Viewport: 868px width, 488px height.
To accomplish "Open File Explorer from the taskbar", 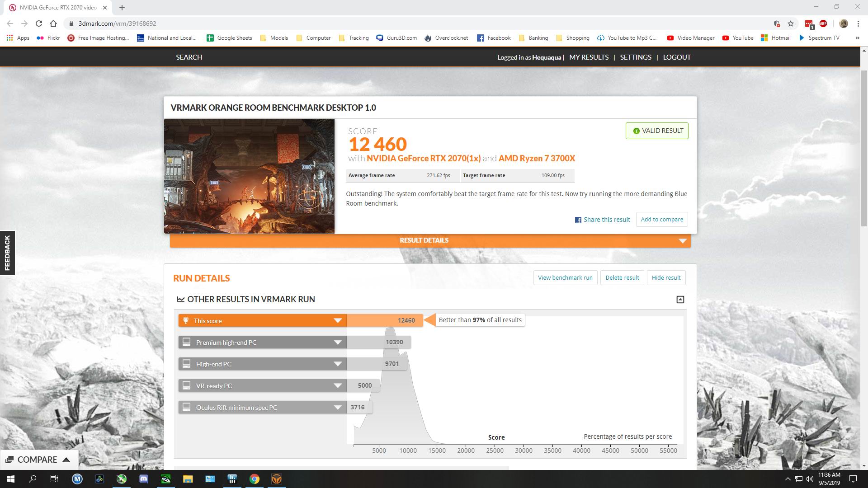I will [x=188, y=479].
